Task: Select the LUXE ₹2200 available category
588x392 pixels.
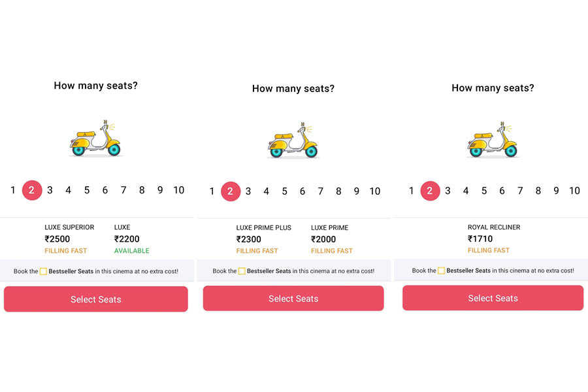Action: pyautogui.click(x=131, y=239)
